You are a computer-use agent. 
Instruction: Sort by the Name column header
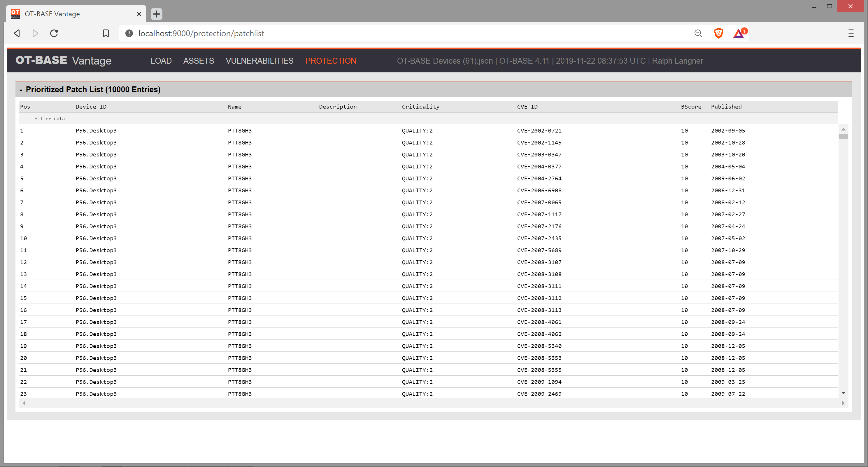pyautogui.click(x=234, y=107)
